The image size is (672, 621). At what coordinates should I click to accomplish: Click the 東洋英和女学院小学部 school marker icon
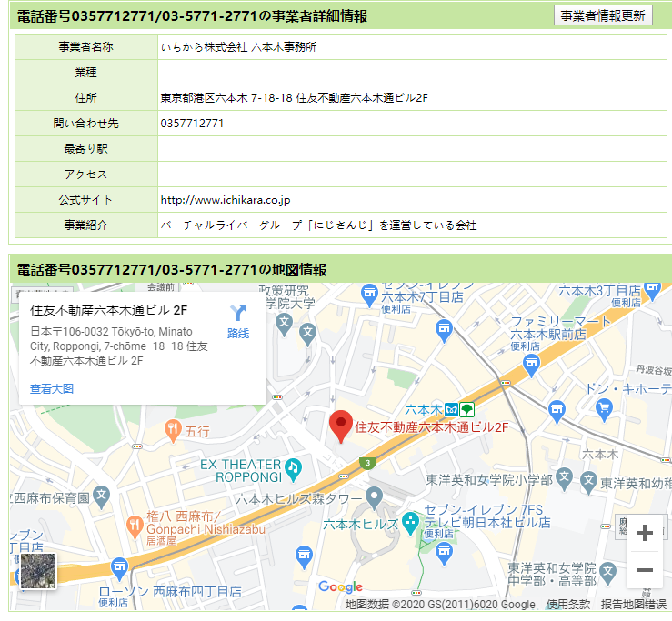(x=565, y=479)
